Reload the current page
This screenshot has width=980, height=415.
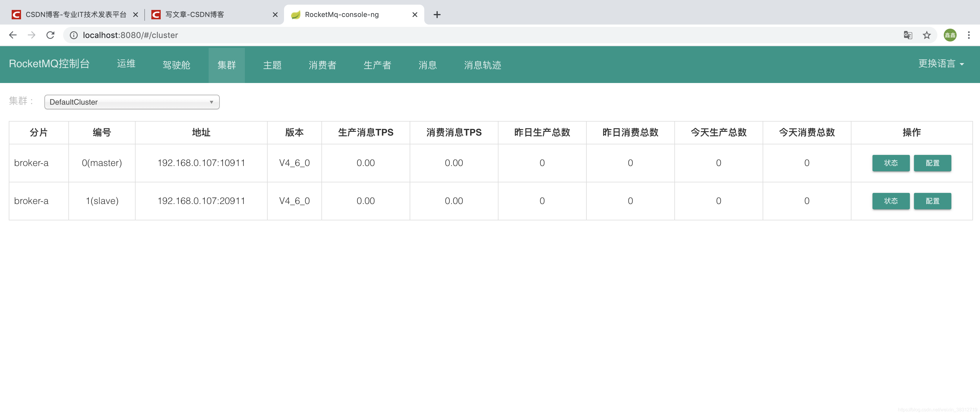[50, 35]
